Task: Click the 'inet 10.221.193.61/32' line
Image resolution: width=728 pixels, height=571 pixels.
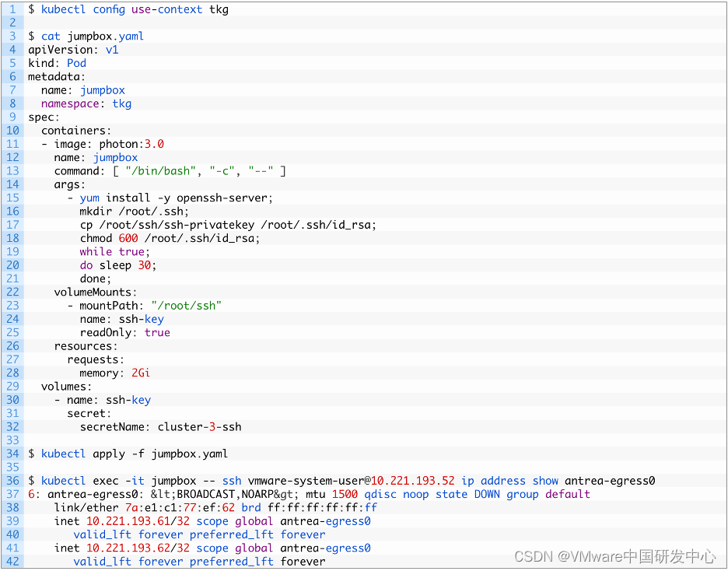Action: [212, 521]
